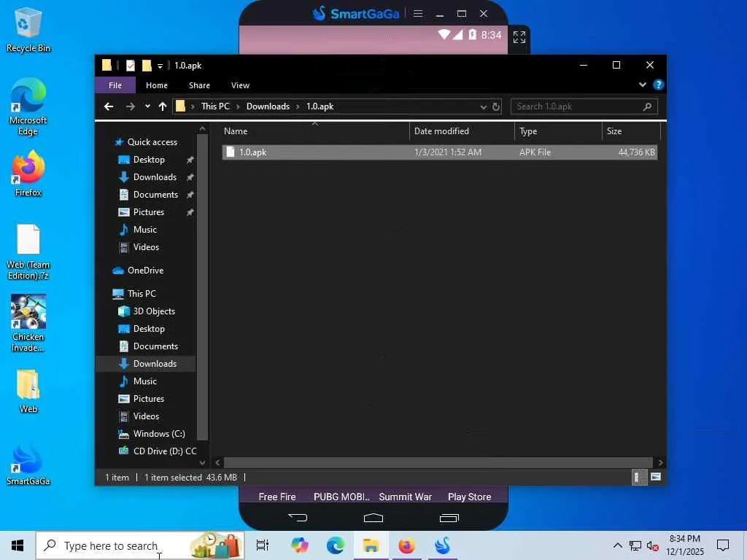The height and width of the screenshot is (560, 747).
Task: Select Web (Team Edition).7z file
Action: pyautogui.click(x=28, y=252)
